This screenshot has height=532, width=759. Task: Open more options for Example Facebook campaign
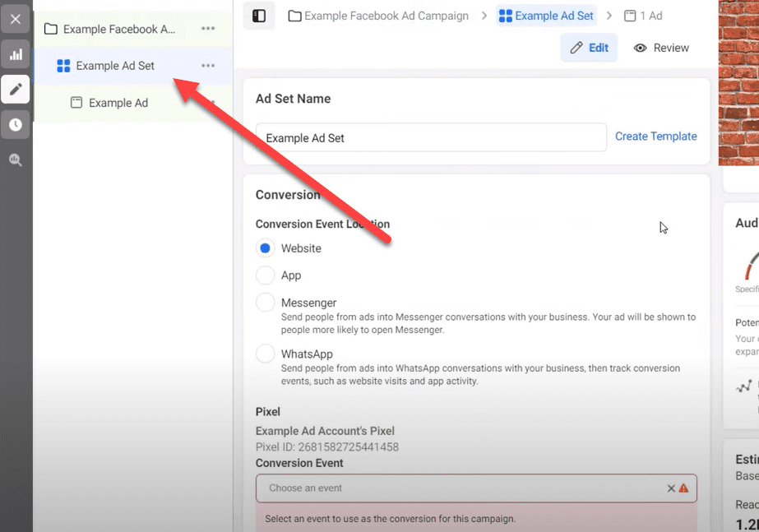pos(208,29)
